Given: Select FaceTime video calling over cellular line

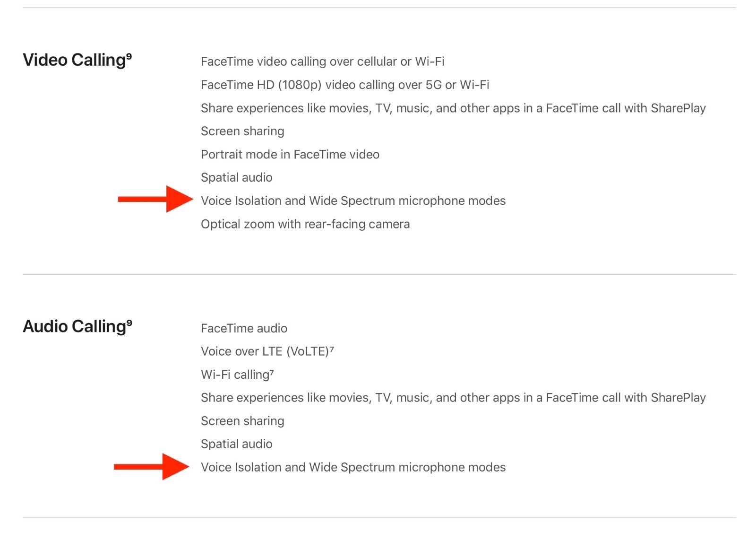Looking at the screenshot, I should 323,61.
